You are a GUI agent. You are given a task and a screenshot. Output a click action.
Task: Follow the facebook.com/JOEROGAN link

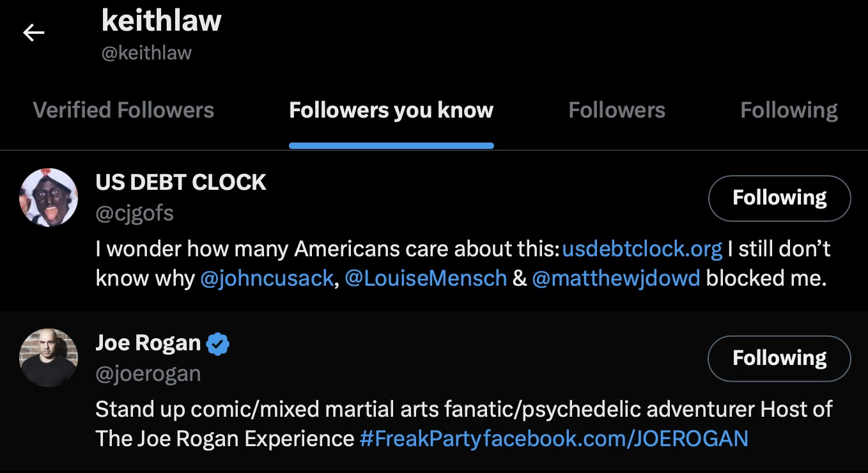pyautogui.click(x=616, y=438)
